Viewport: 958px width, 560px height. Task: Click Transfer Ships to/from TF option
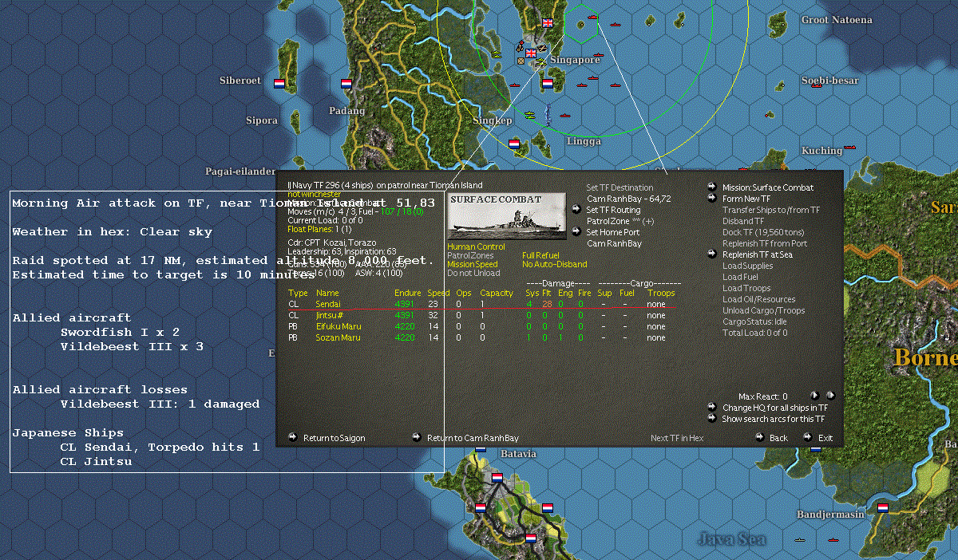click(x=771, y=210)
